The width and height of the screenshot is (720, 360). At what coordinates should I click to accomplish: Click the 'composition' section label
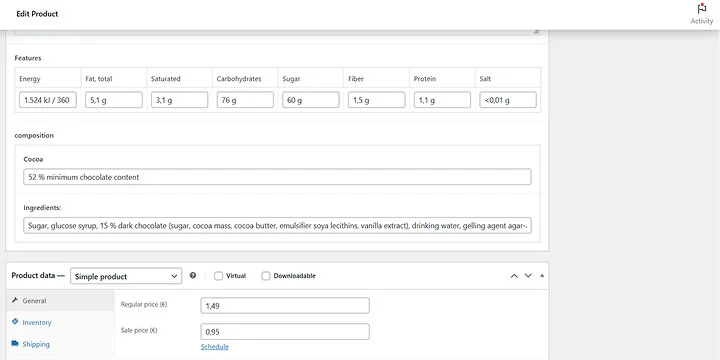point(34,135)
